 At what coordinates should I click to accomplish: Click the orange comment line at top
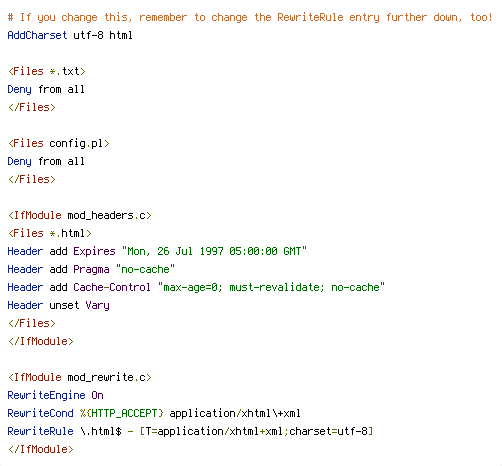(x=250, y=17)
